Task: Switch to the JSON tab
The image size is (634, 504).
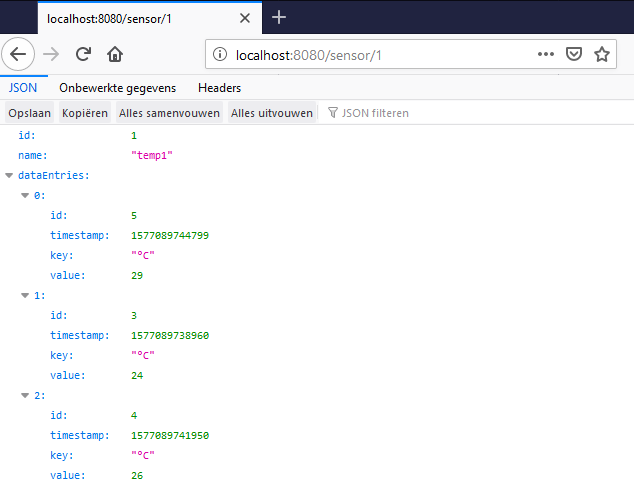Action: [x=23, y=88]
